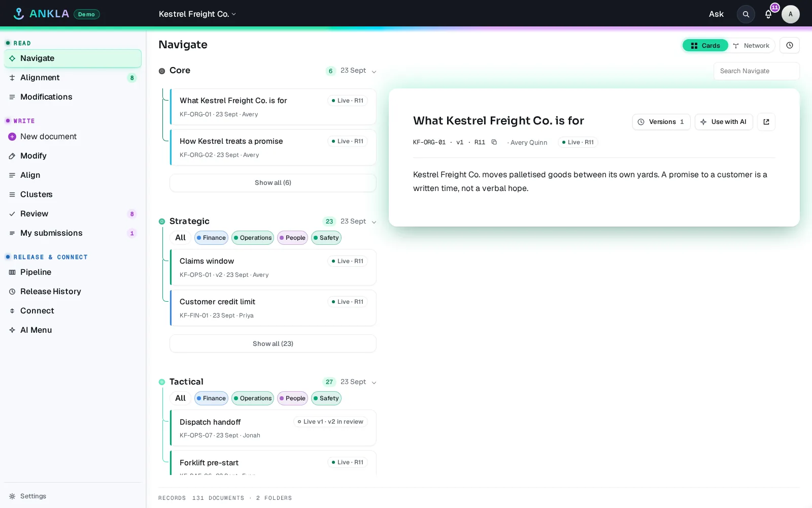The width and height of the screenshot is (812, 508).
Task: Open the search magnifier icon in top bar
Action: (746, 14)
